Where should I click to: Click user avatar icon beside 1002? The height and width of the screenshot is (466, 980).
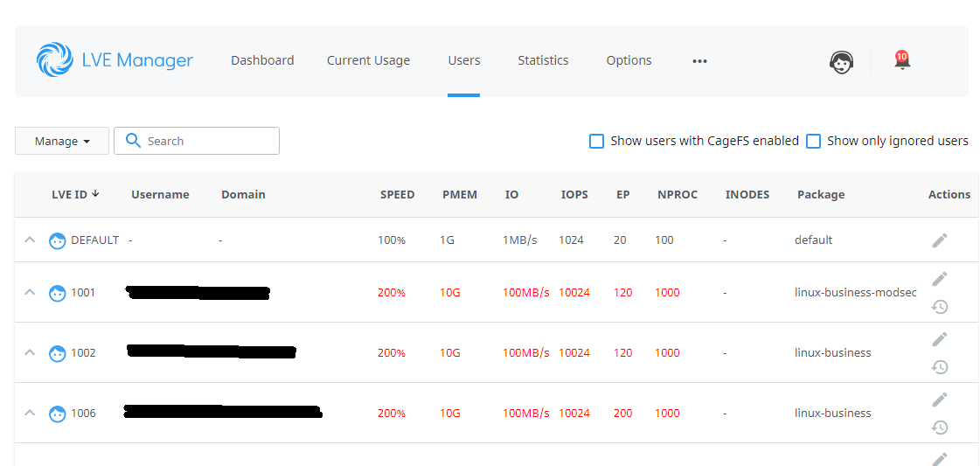pyautogui.click(x=58, y=353)
